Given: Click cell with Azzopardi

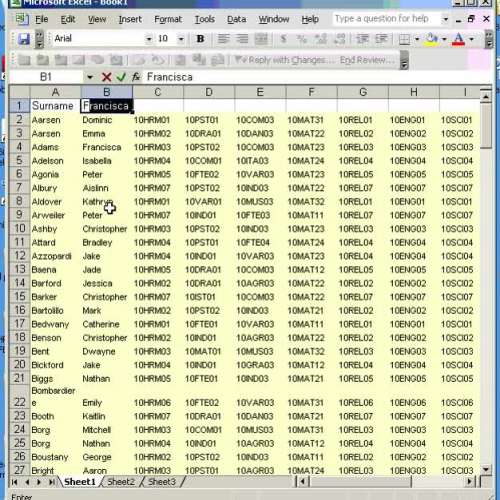Looking at the screenshot, I should (55, 256).
